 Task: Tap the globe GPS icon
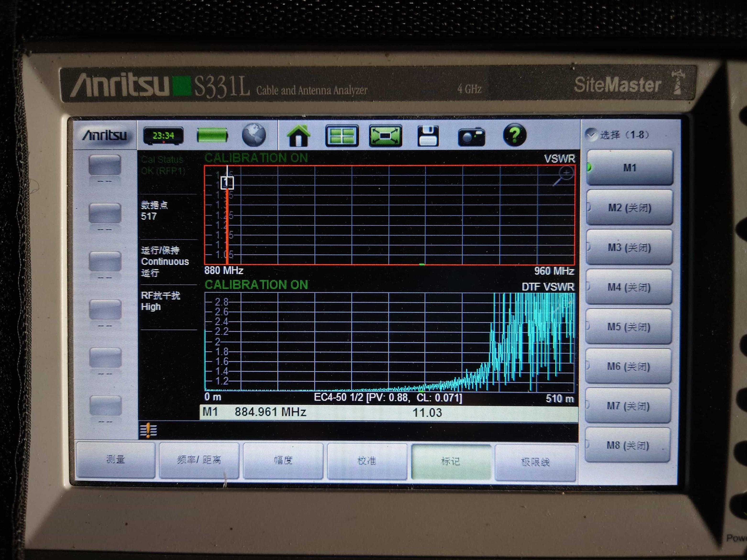(x=254, y=135)
